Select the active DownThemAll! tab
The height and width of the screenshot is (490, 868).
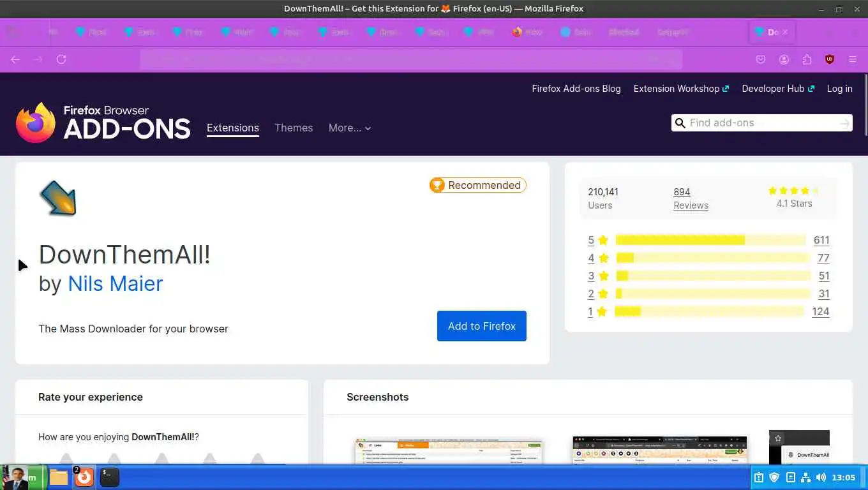pos(772,32)
